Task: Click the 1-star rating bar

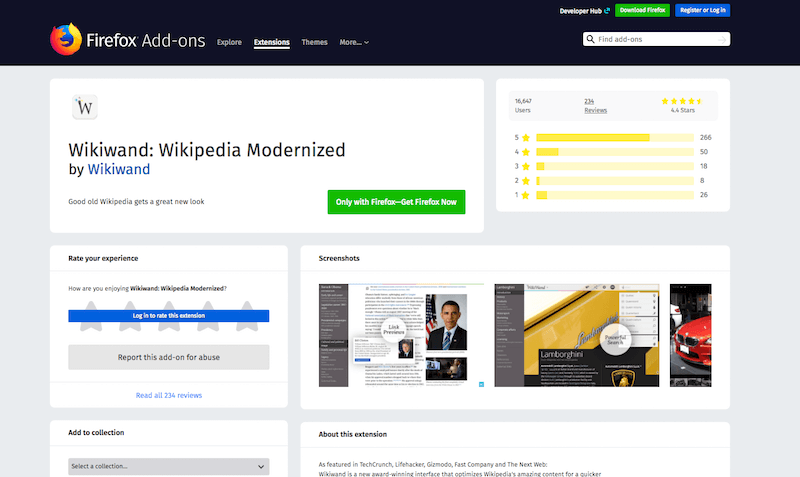Action: click(615, 195)
